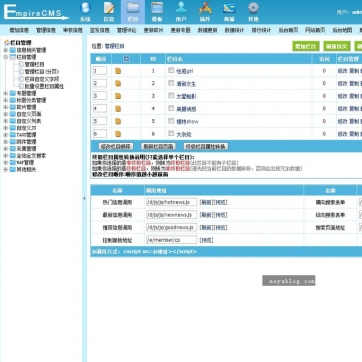Click the order input showing 4
Image resolution: width=362 pixels, height=362 pixels.
(x=100, y=108)
